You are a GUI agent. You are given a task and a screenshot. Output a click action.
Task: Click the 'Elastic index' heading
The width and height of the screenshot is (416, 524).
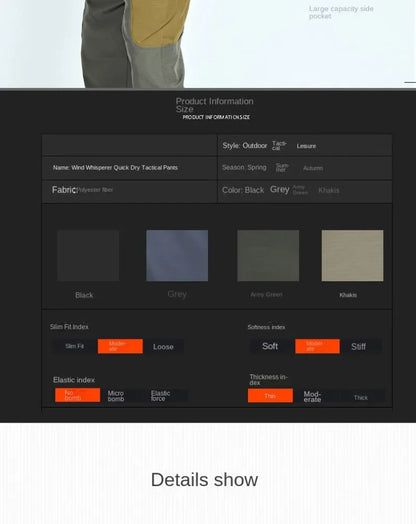tap(74, 380)
